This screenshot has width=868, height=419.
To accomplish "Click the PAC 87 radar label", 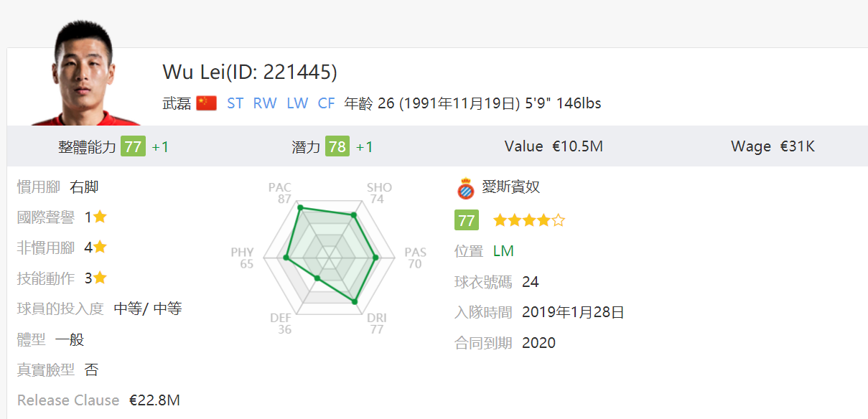I will pyautogui.click(x=280, y=193).
